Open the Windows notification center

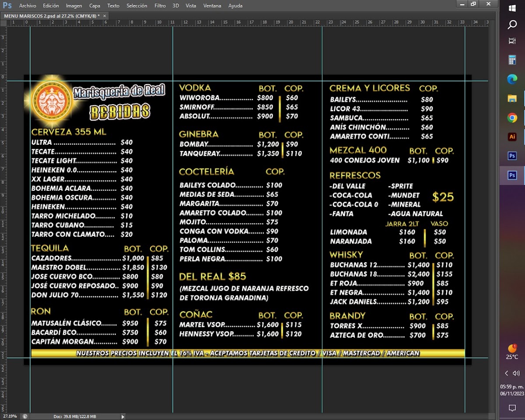click(512, 408)
